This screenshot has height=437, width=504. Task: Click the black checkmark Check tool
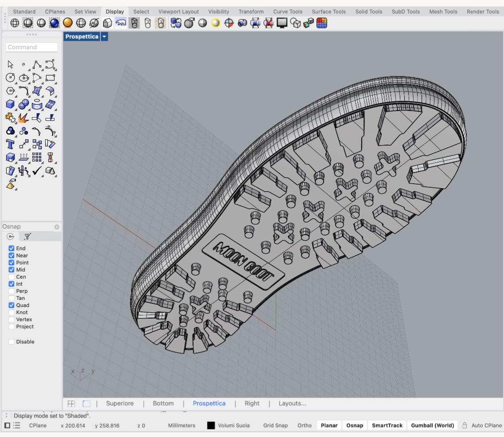tap(37, 170)
